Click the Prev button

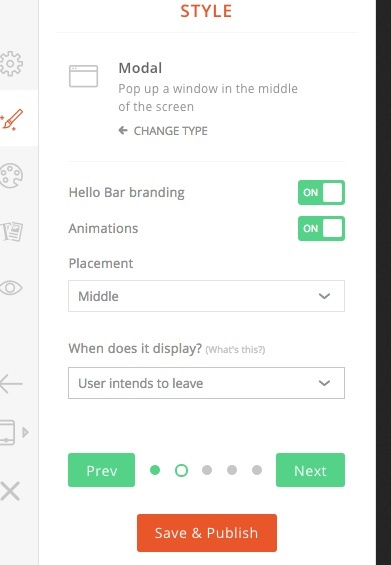coord(101,470)
